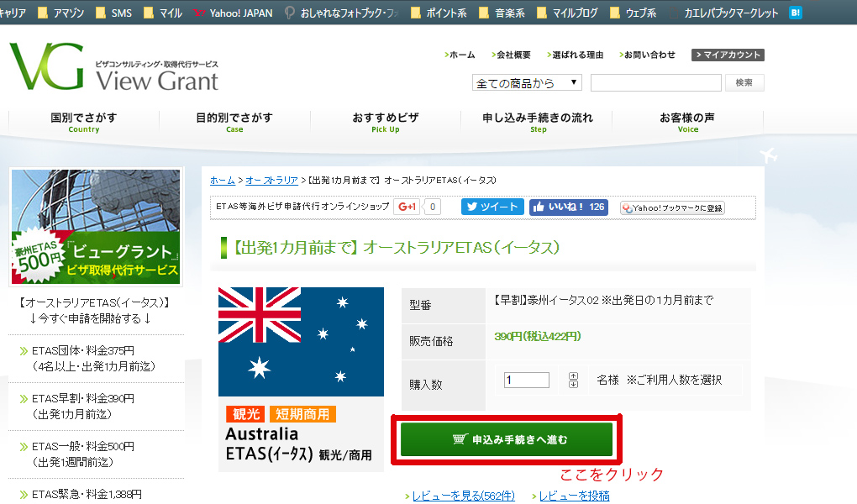857x504 pixels.
Task: Click the Google +1 share button
Action: 407,207
